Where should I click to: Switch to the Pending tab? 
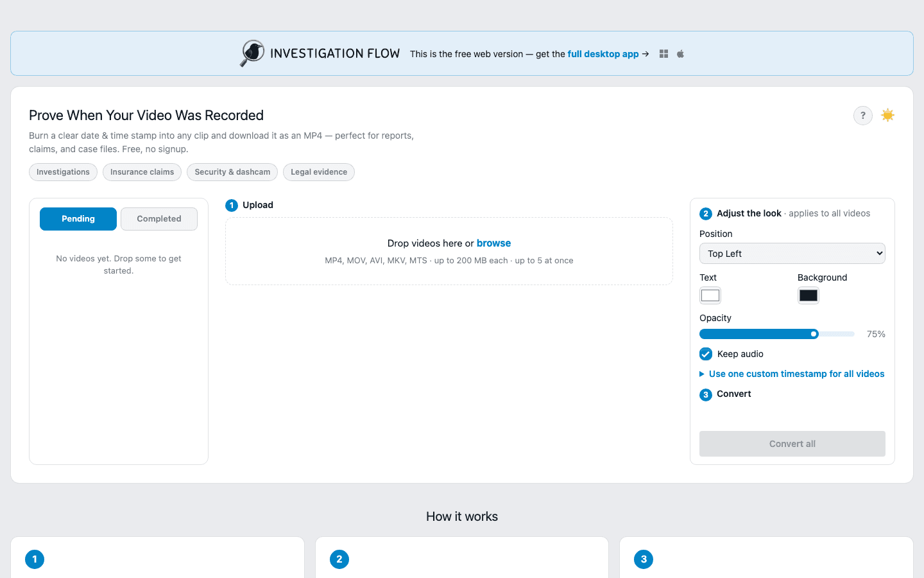click(78, 219)
